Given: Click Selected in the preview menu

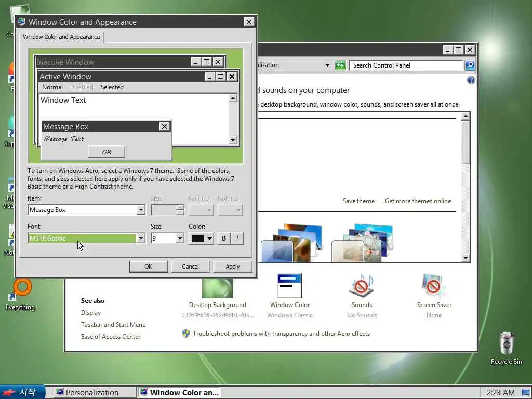Looking at the screenshot, I should (x=112, y=87).
